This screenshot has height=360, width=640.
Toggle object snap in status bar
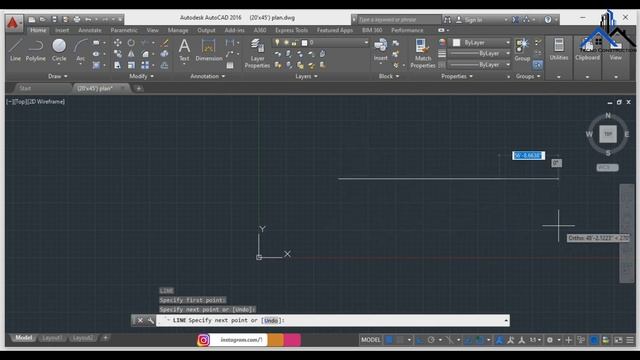(480, 340)
